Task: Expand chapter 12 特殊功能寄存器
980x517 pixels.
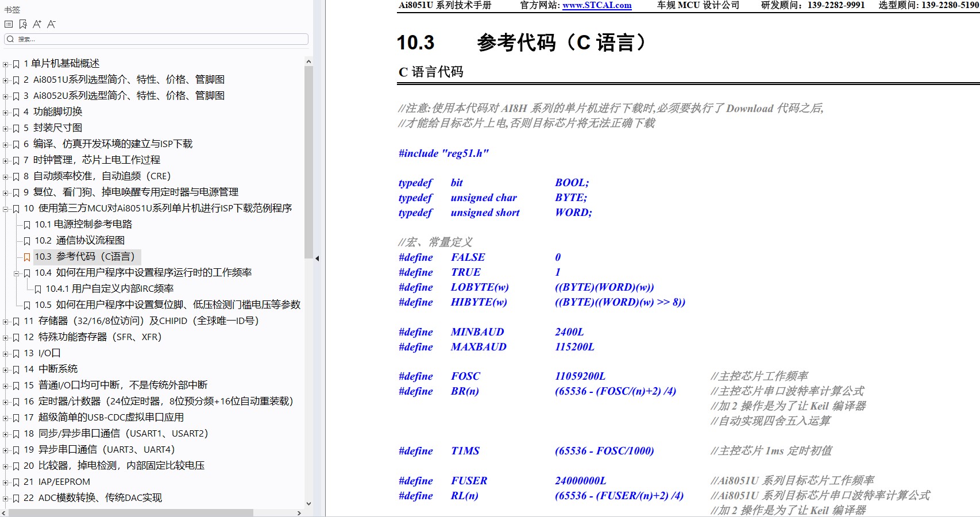Action: (6, 337)
